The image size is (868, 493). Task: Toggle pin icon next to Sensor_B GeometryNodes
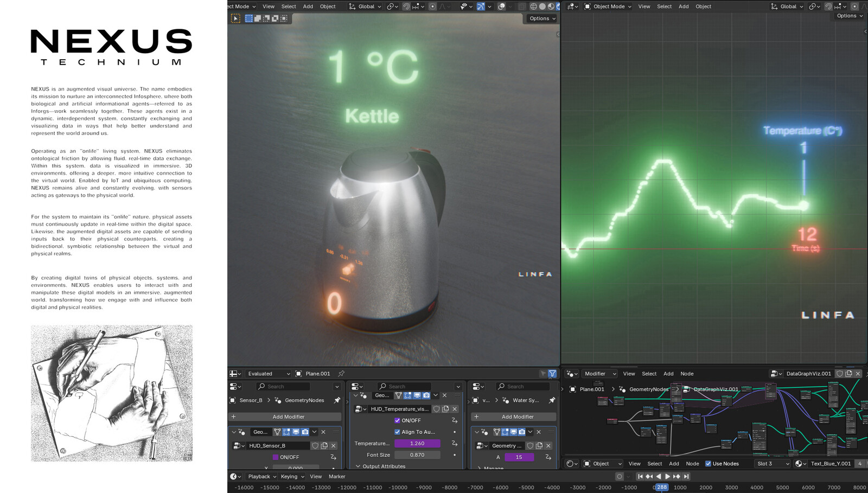coord(337,400)
